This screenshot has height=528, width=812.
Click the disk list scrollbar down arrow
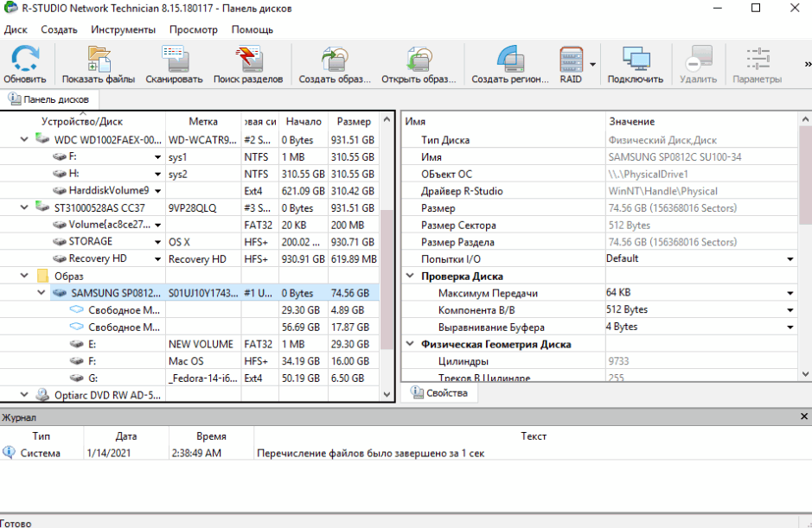(387, 394)
